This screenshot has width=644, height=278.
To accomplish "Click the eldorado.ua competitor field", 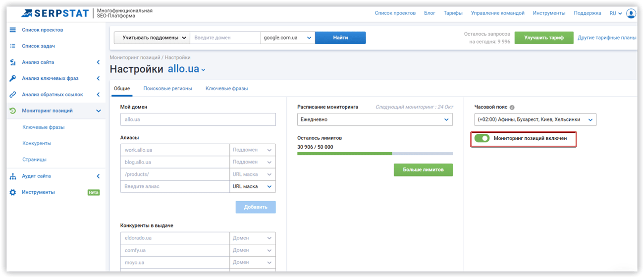I will tap(175, 238).
